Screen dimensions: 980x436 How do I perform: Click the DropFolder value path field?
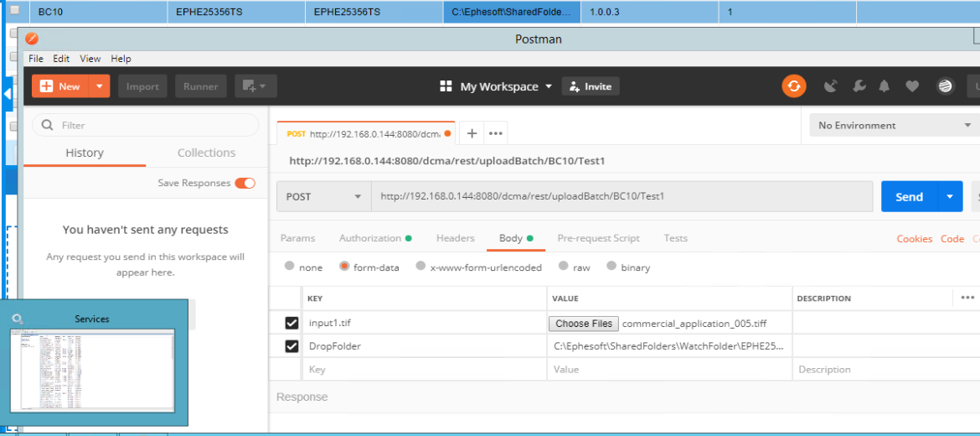(x=669, y=346)
